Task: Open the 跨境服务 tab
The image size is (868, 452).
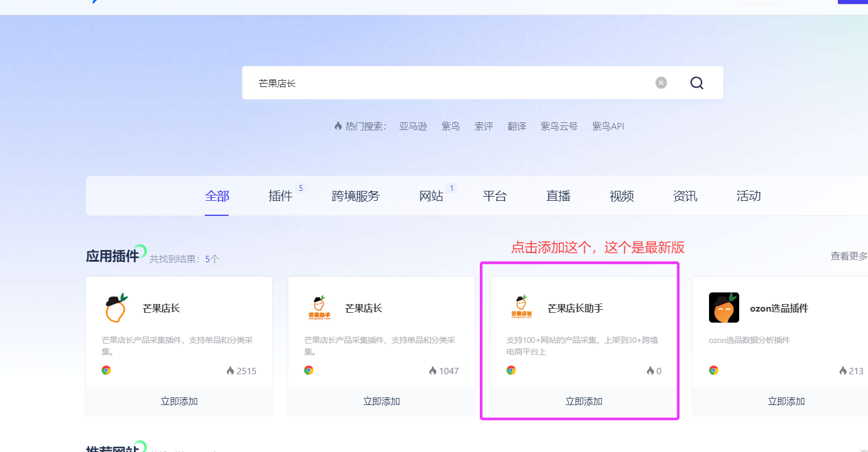Action: [x=356, y=196]
